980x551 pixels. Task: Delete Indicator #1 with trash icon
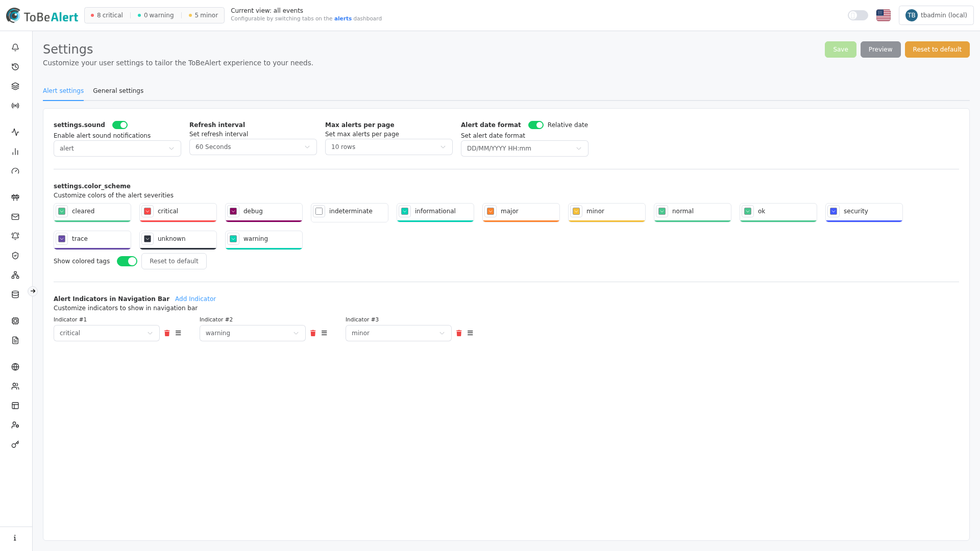[x=167, y=333]
